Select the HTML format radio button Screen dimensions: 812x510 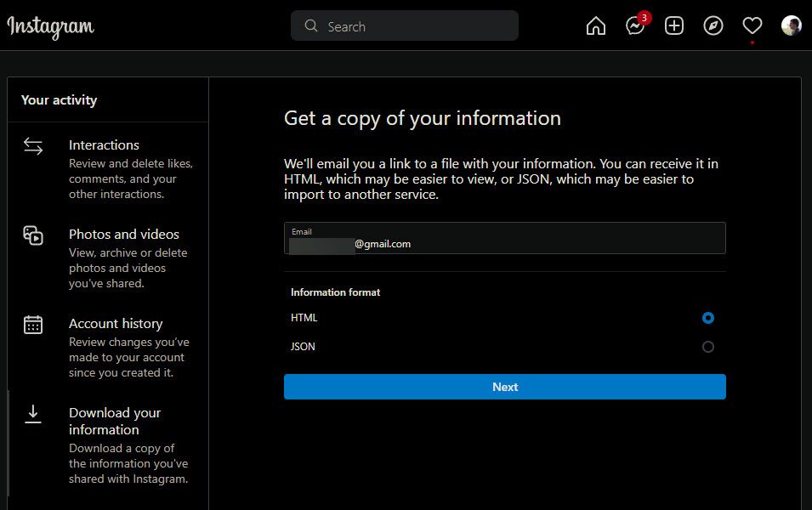point(708,318)
